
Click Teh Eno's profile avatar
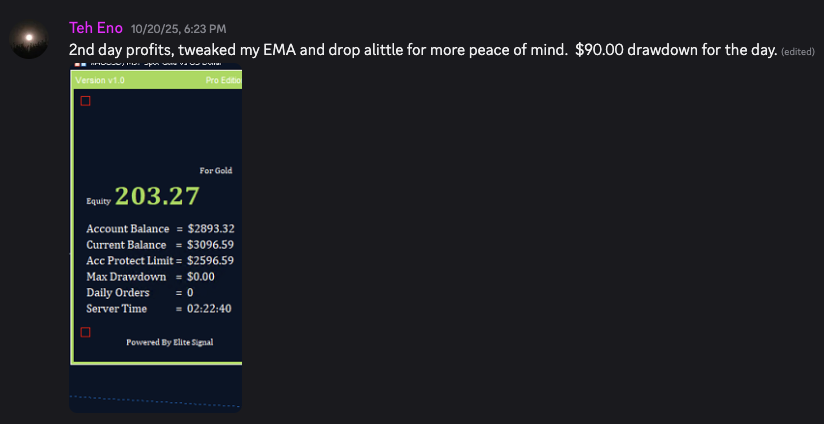(30, 38)
